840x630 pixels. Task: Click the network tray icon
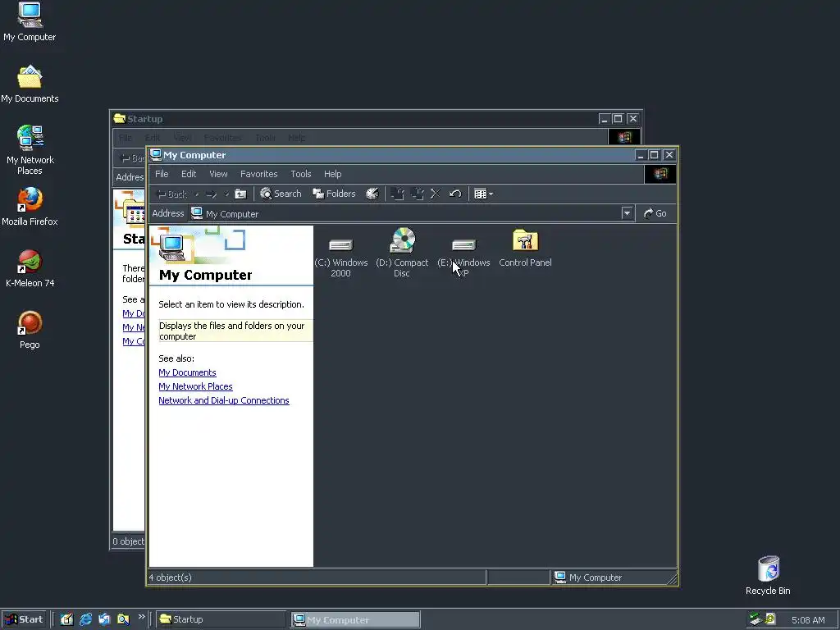pyautogui.click(x=756, y=619)
